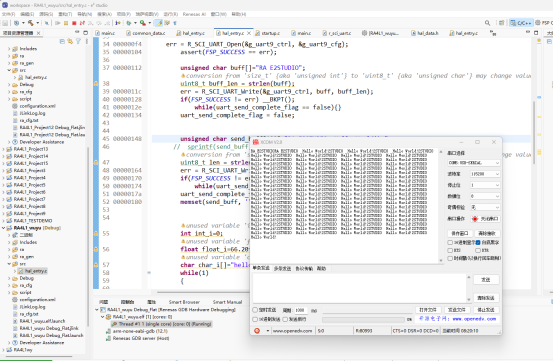Open the data bits dropdown in XCOM
The image size is (554, 361).
485,196
